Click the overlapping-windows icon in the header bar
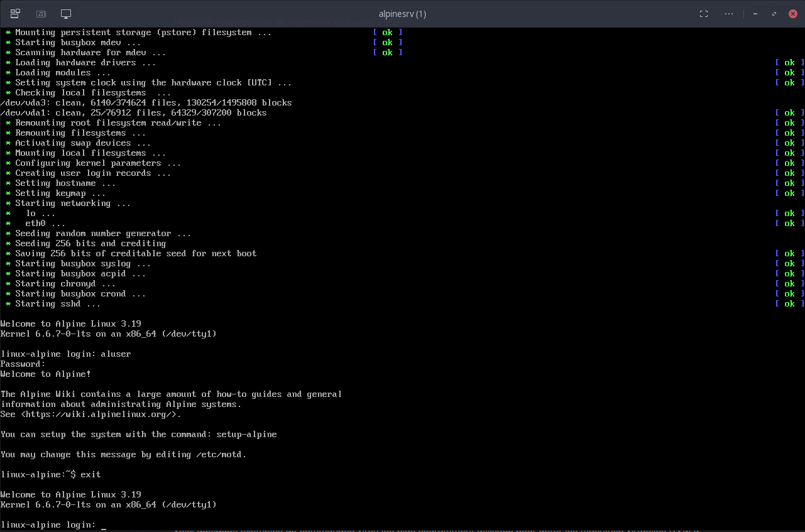 tap(15, 14)
